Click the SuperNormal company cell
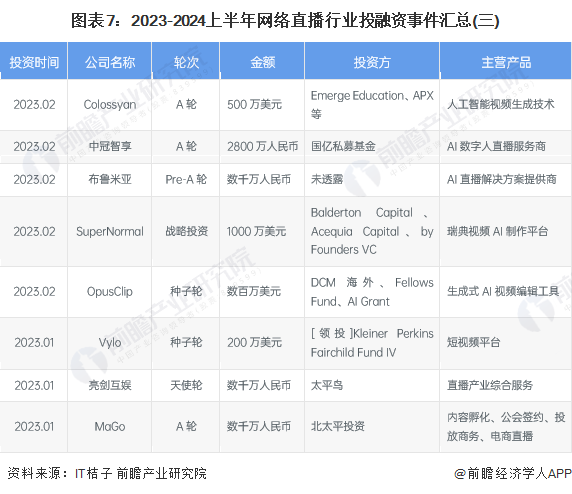572x494 pixels. tap(110, 231)
